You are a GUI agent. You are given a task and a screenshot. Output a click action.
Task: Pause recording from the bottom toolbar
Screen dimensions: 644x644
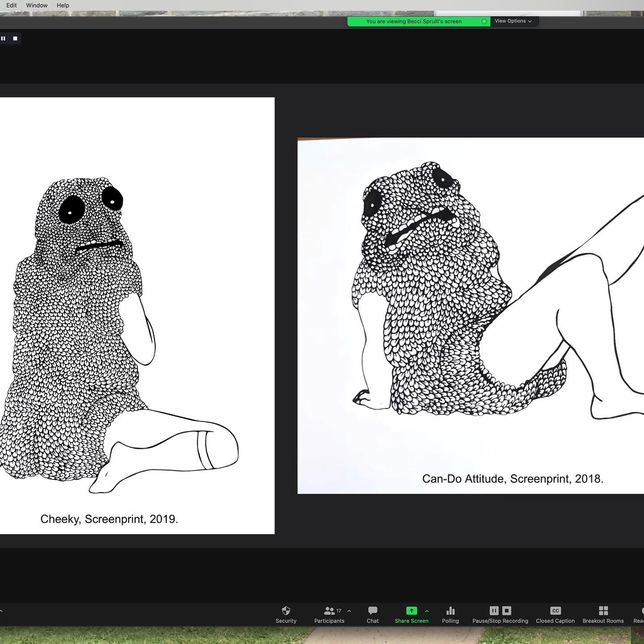494,610
